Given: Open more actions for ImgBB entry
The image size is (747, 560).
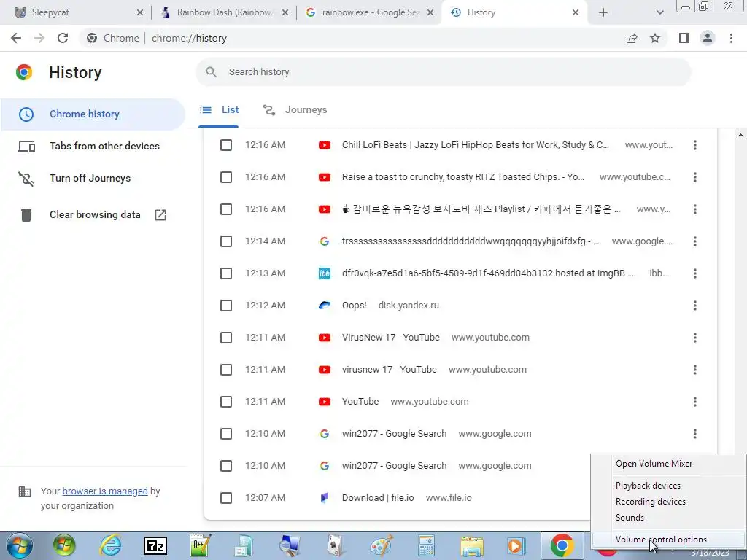Looking at the screenshot, I should [x=695, y=273].
